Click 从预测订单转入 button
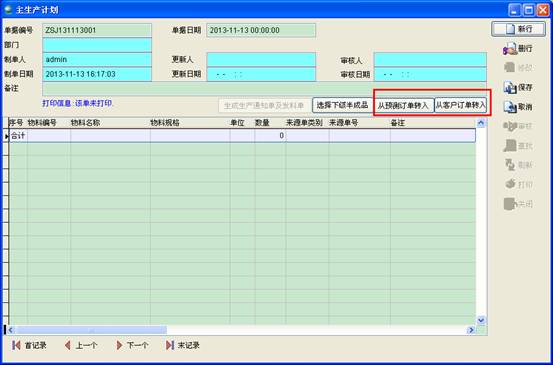553x365 pixels. click(x=403, y=105)
